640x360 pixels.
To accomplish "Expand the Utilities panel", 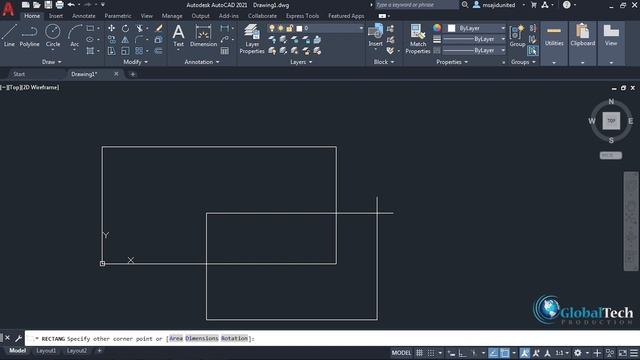I will coord(554,62).
